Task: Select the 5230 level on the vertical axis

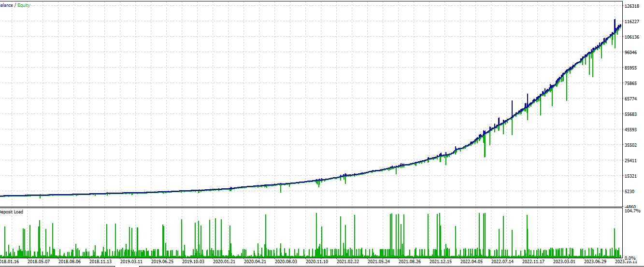Action: 630,192
